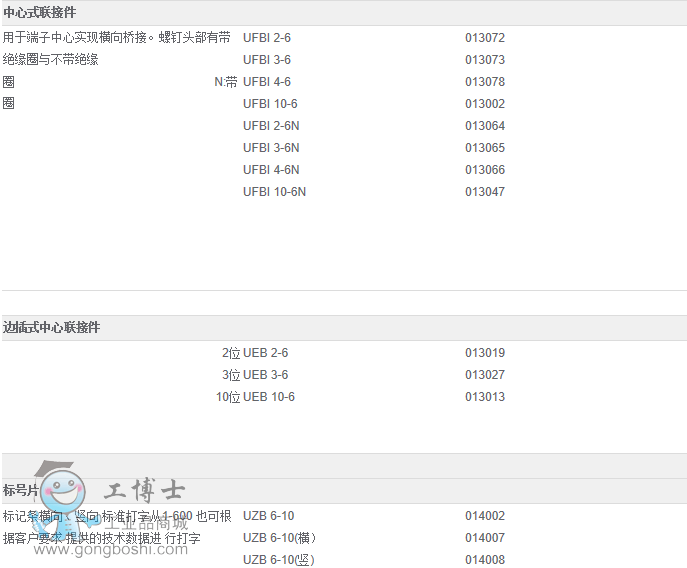Image resolution: width=687 pixels, height=568 pixels.
Task: Select the model name UZB 6-10(竖)
Action: coord(279,560)
